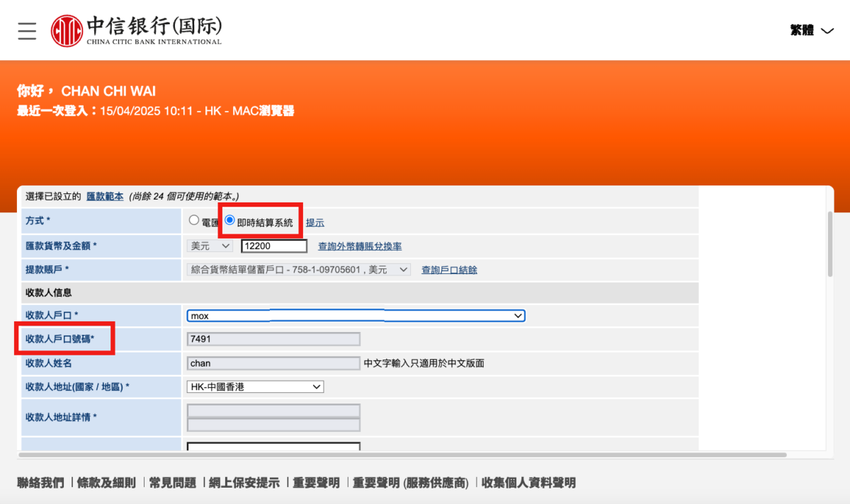Open the 匯款範本 template link
Screen dimensions: 850x504
[105, 196]
